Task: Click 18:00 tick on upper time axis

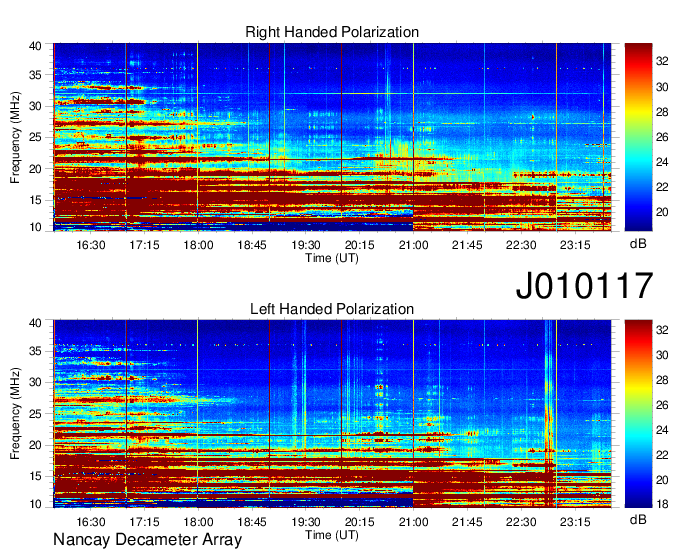Action: click(x=198, y=245)
